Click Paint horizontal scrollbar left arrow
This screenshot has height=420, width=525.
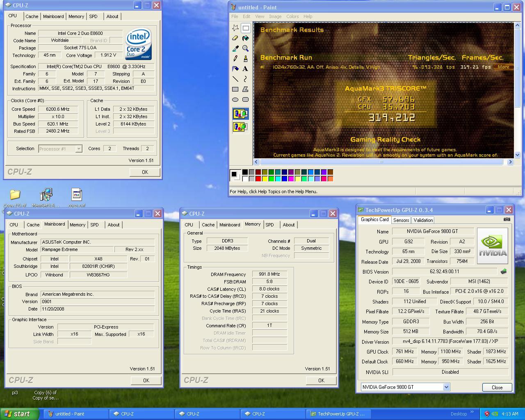coord(256,162)
